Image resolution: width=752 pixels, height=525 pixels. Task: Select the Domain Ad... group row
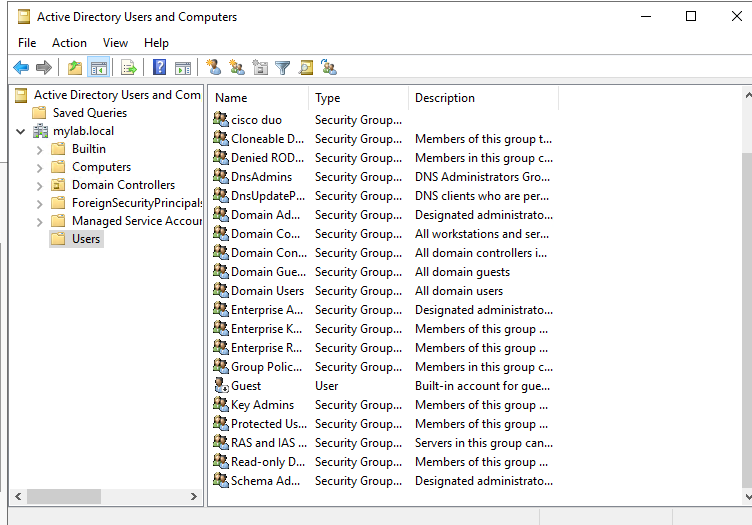coord(383,215)
